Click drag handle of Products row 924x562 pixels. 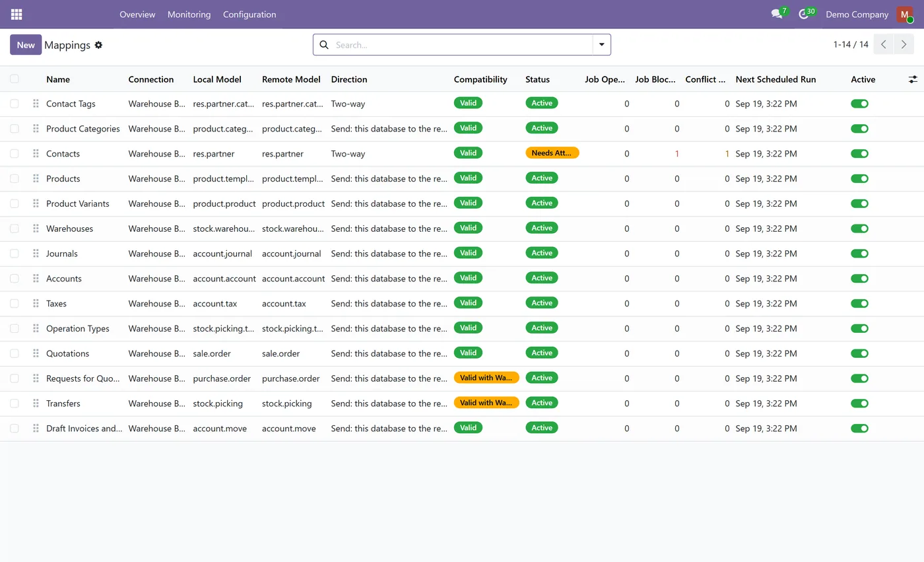coord(36,179)
